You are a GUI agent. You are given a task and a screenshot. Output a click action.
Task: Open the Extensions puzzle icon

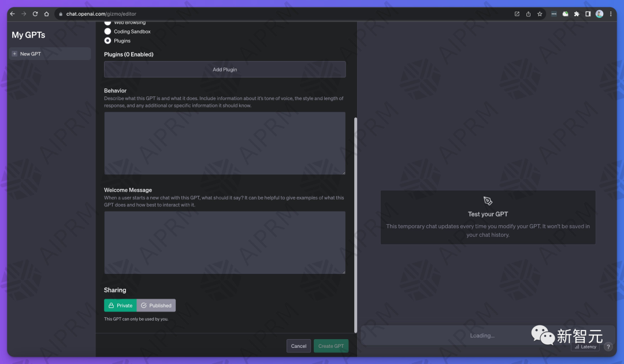577,14
